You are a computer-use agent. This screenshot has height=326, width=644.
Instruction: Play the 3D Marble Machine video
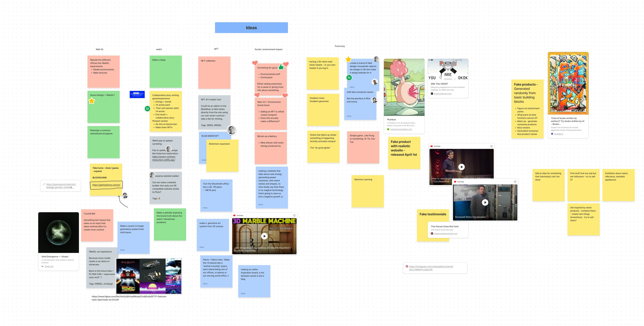264,236
